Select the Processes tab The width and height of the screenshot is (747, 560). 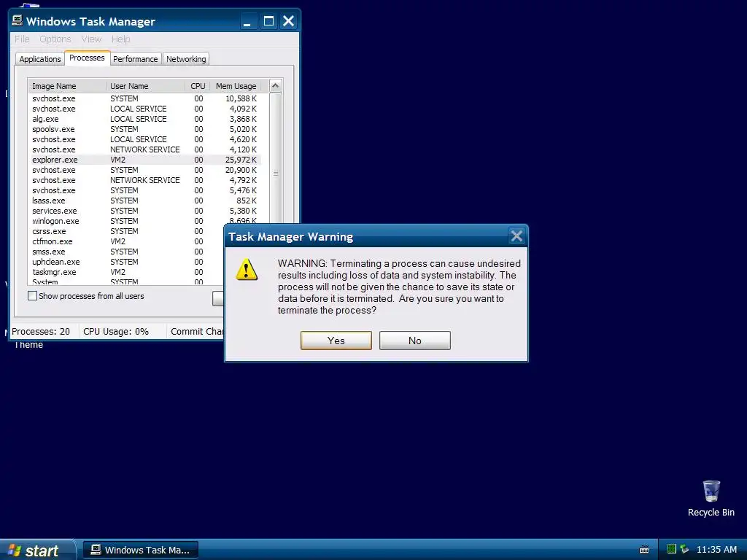[87, 58]
